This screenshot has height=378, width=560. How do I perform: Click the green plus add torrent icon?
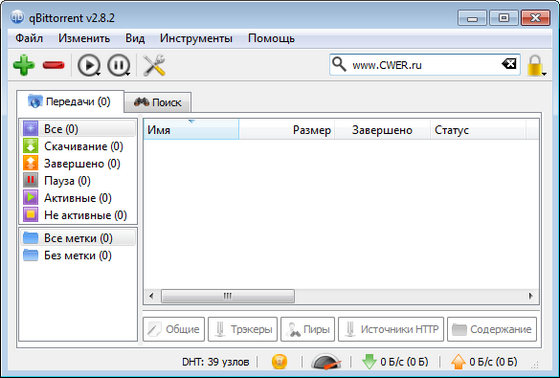pyautogui.click(x=24, y=65)
